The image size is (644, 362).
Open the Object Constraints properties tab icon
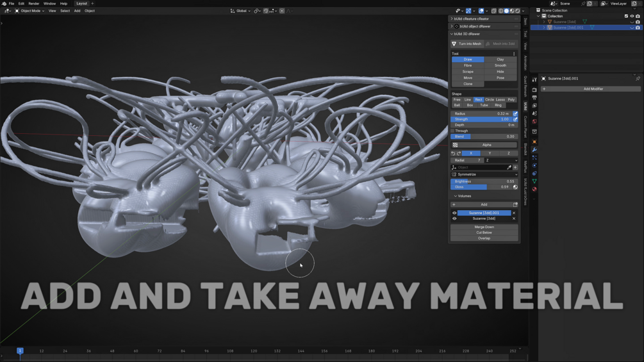point(534,173)
